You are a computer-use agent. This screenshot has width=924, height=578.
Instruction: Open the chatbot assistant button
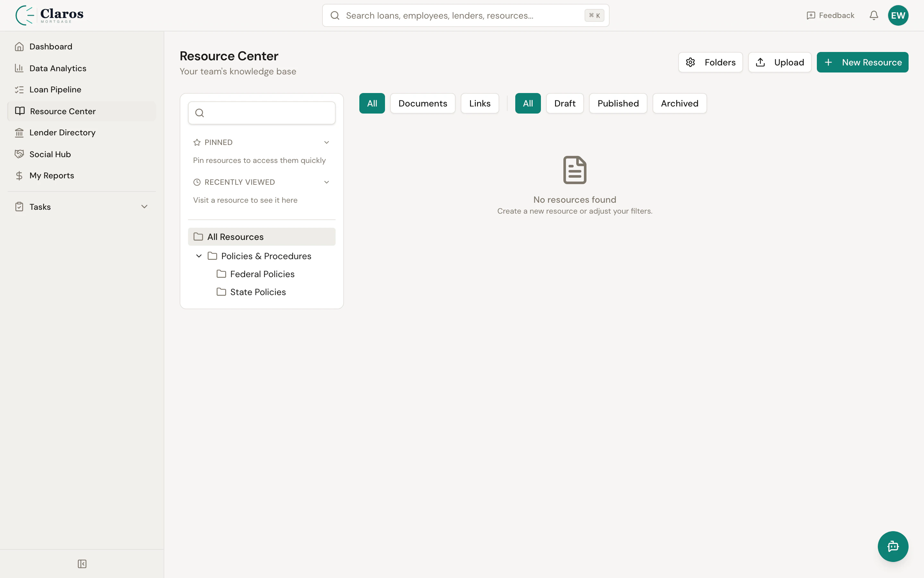point(893,546)
